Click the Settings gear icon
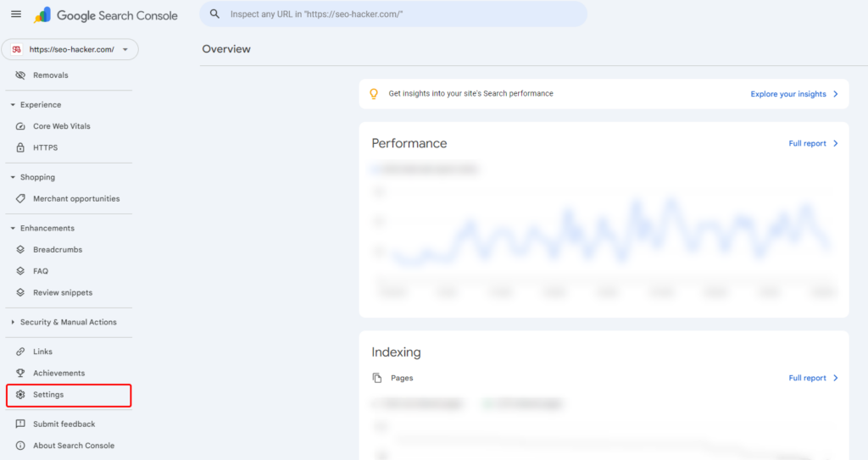 point(20,395)
